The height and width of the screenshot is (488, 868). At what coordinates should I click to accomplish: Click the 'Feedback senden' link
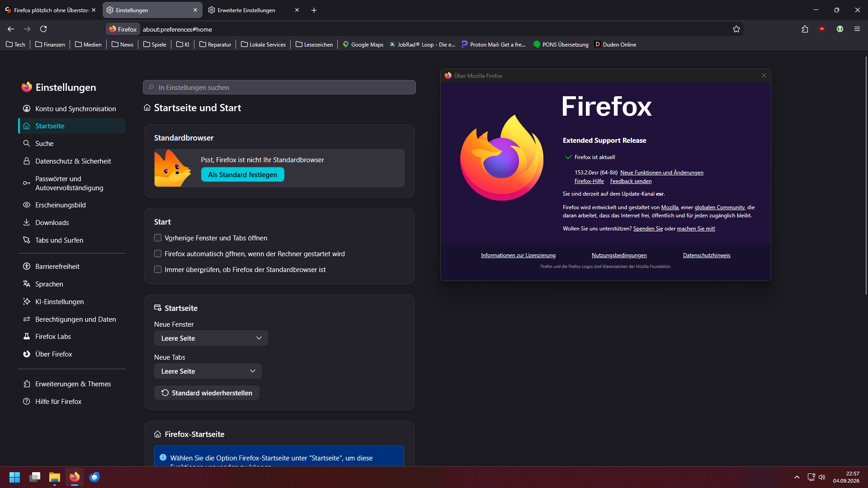pyautogui.click(x=631, y=181)
